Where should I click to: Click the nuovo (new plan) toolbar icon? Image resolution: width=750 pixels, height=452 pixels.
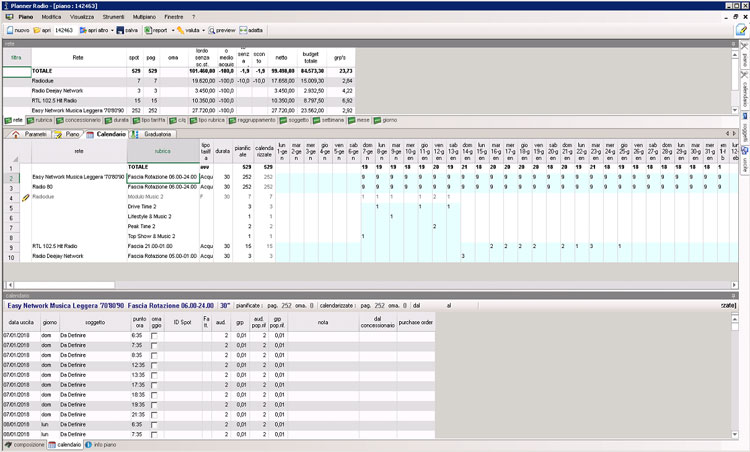click(9, 31)
